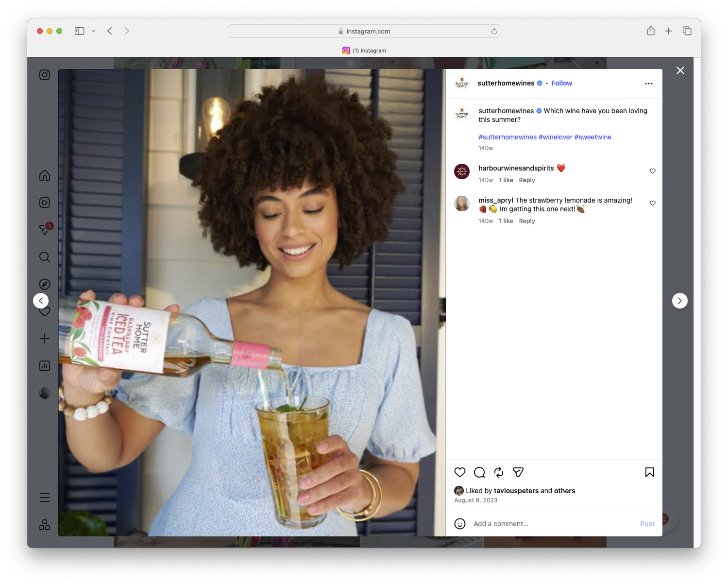The width and height of the screenshot is (728, 584).
Task: Click the comment bubble icon below the photo
Action: tap(479, 472)
